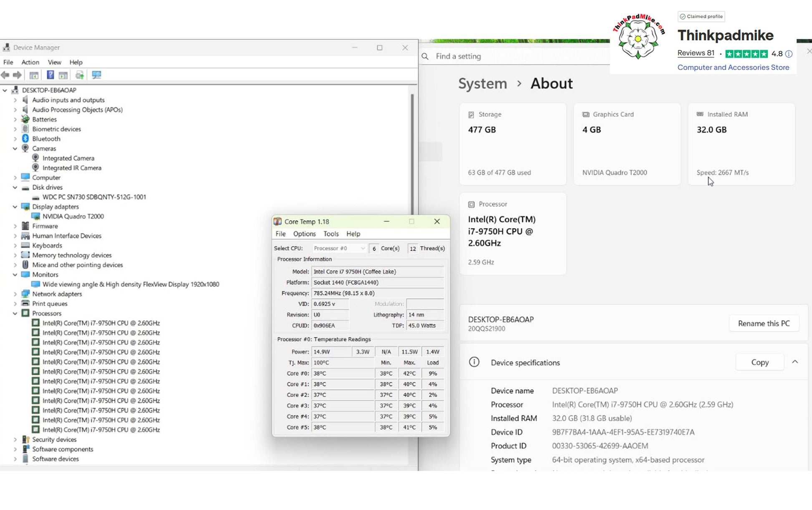The width and height of the screenshot is (812, 510).
Task: Click the NVIDIA Quadro T2000 display adapter
Action: (x=73, y=216)
